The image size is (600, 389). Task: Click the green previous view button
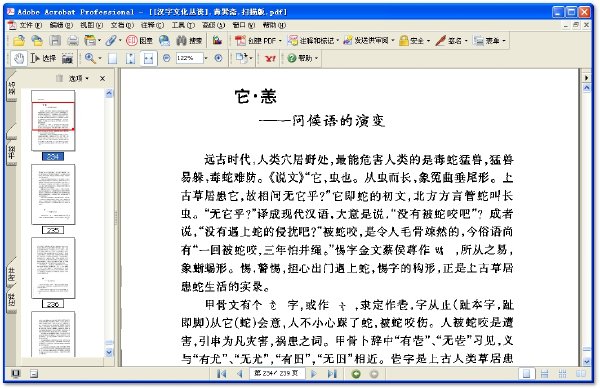coord(356,374)
